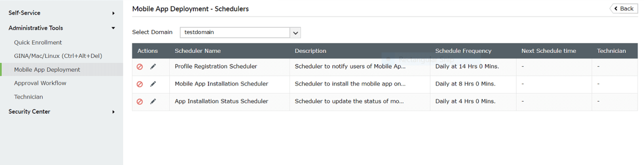
Task: Edit the Mobile App Installation Scheduler
Action: coord(153,84)
